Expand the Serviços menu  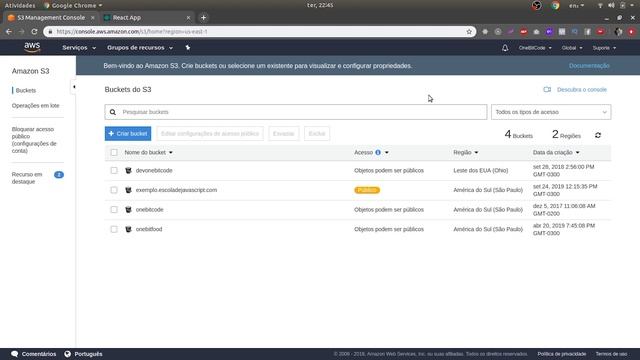tap(79, 48)
